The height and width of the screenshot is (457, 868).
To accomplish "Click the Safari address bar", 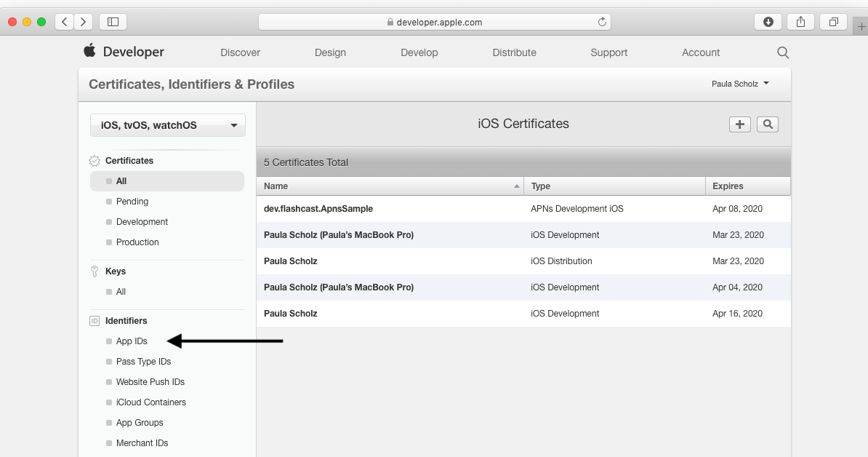I will [435, 22].
